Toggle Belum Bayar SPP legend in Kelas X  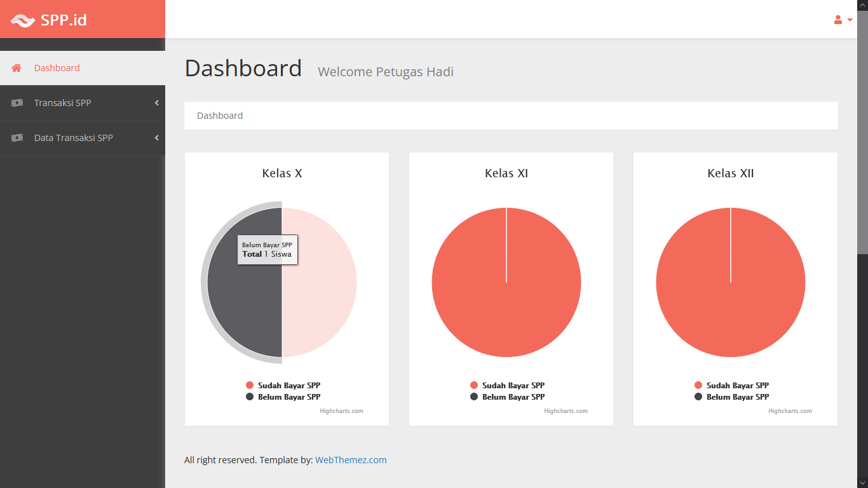pyautogui.click(x=288, y=396)
